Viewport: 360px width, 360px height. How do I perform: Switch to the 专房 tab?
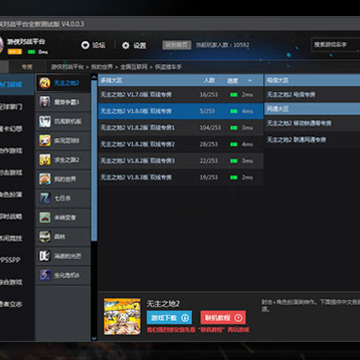click(27, 67)
